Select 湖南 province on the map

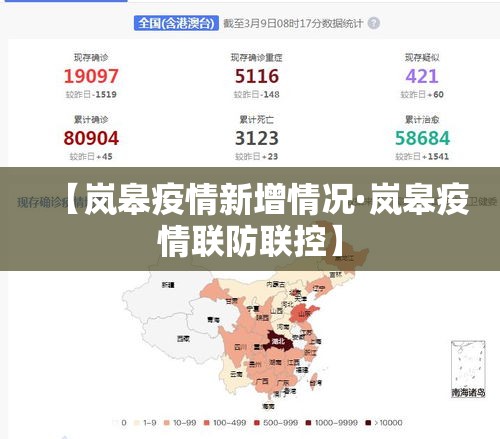[x=275, y=362]
